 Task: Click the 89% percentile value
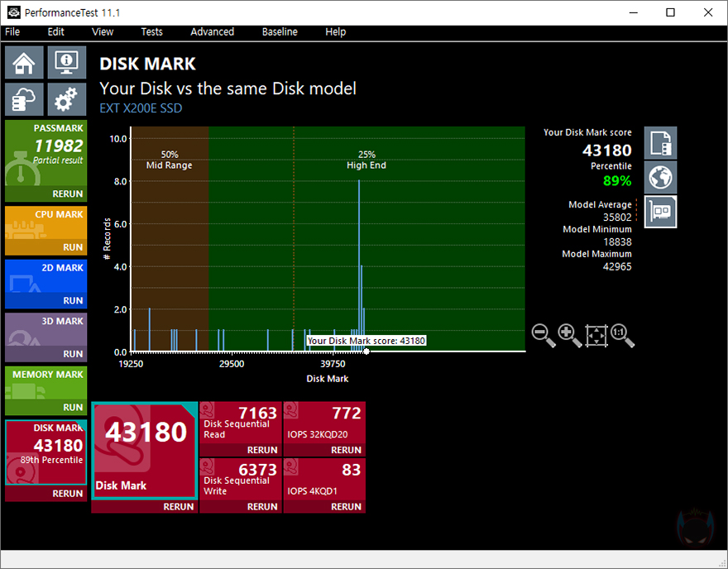617,180
